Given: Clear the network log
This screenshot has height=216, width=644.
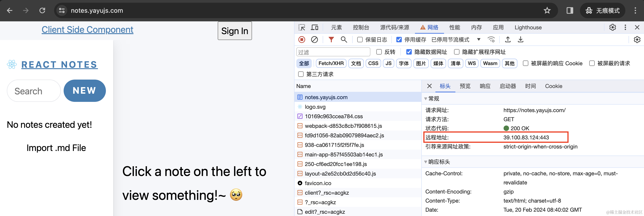Looking at the screenshot, I should pos(314,40).
